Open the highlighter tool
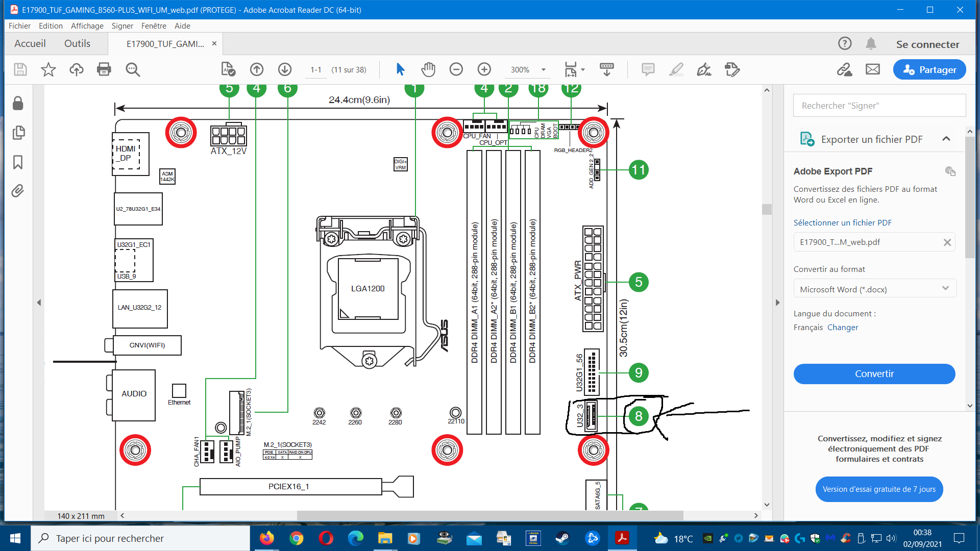980x551 pixels. click(676, 69)
